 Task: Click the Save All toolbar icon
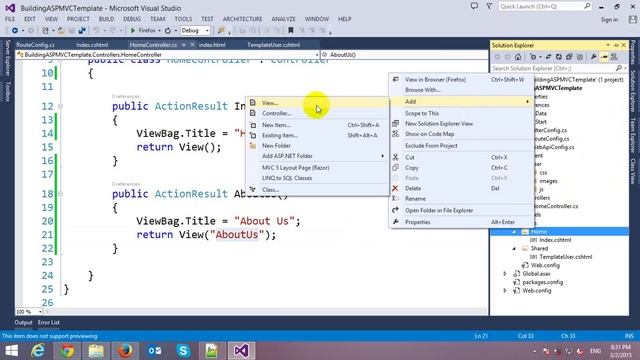click(82, 31)
